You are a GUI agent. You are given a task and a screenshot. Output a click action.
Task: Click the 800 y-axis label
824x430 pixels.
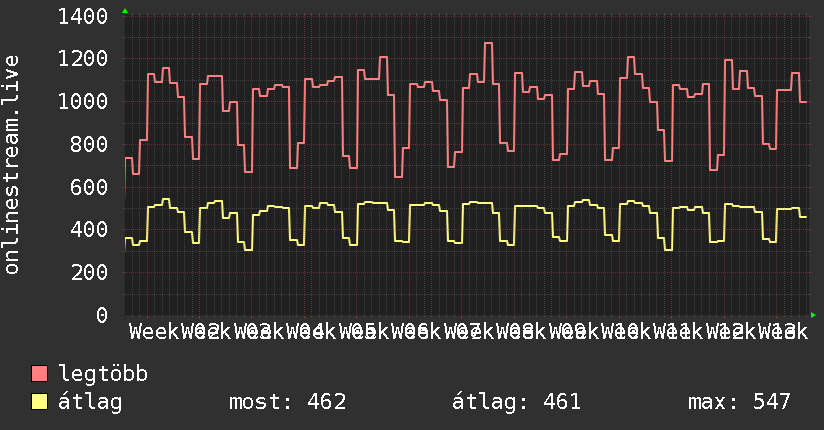[89, 145]
